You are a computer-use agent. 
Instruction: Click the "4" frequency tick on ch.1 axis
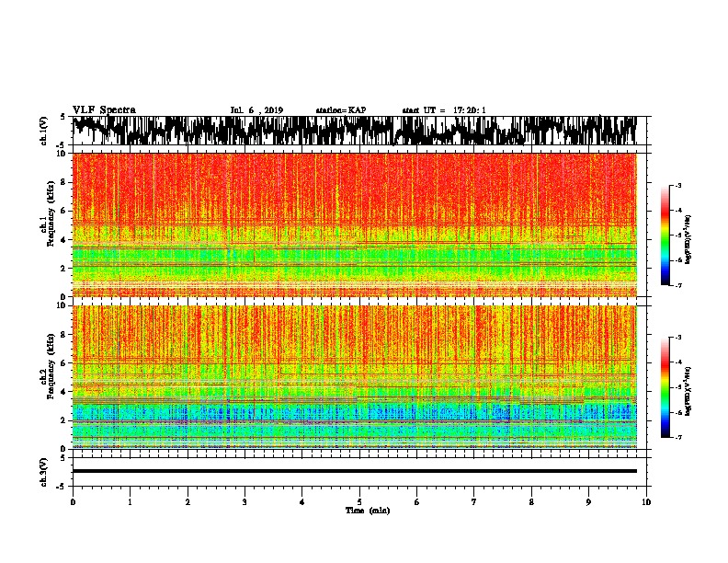[64, 240]
